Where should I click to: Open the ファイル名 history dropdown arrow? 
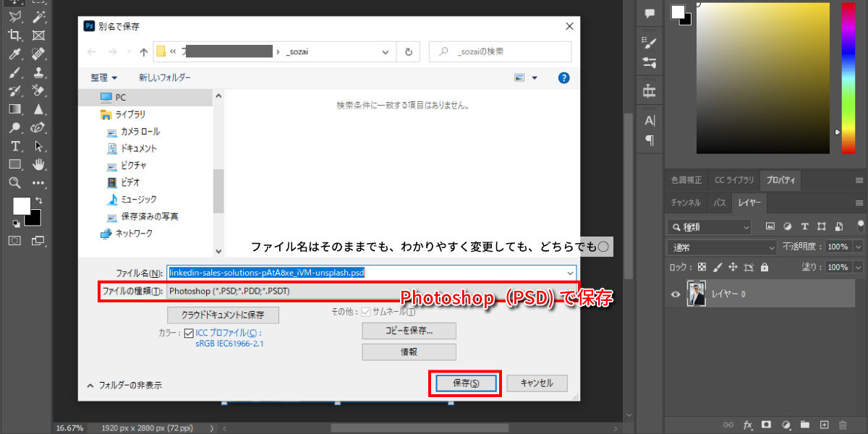571,273
